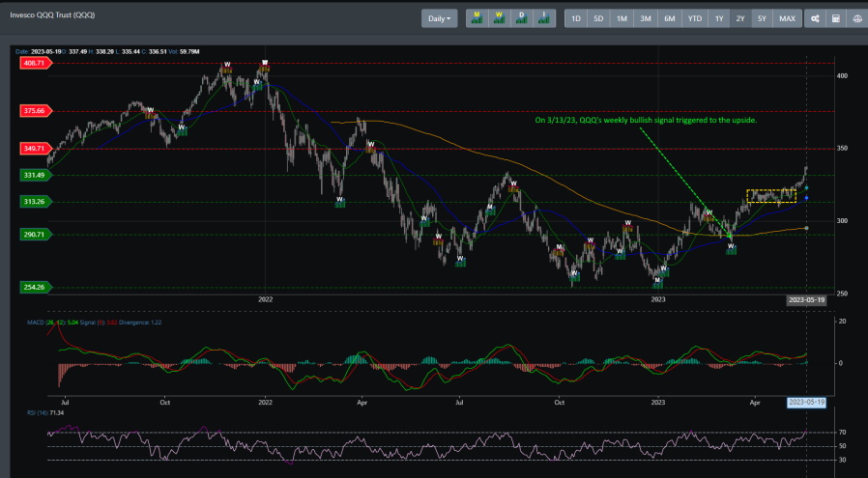Select the YTD time range

[x=695, y=18]
